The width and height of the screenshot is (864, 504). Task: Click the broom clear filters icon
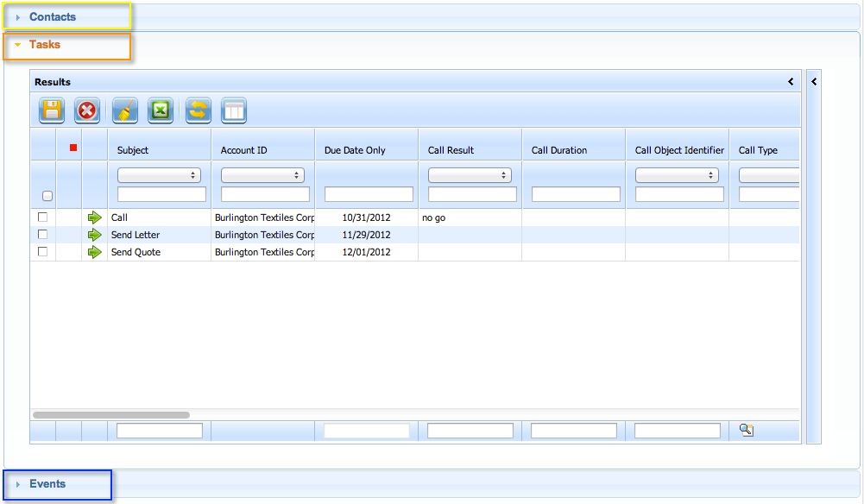point(125,110)
